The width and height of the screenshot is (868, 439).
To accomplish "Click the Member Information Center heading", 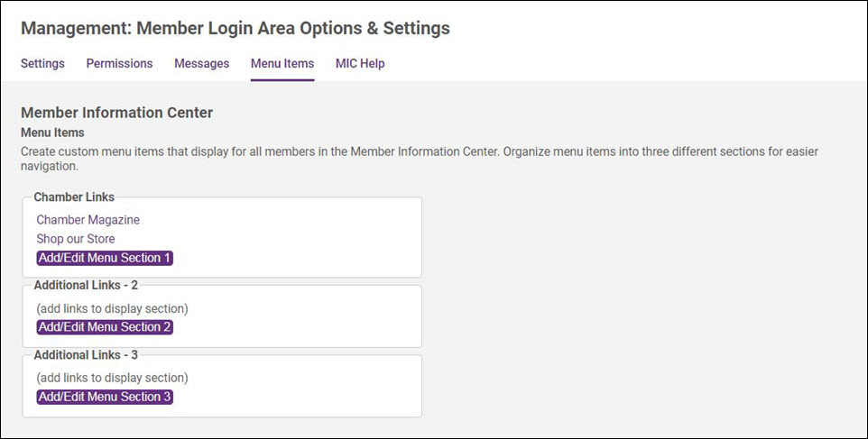I will coord(116,113).
